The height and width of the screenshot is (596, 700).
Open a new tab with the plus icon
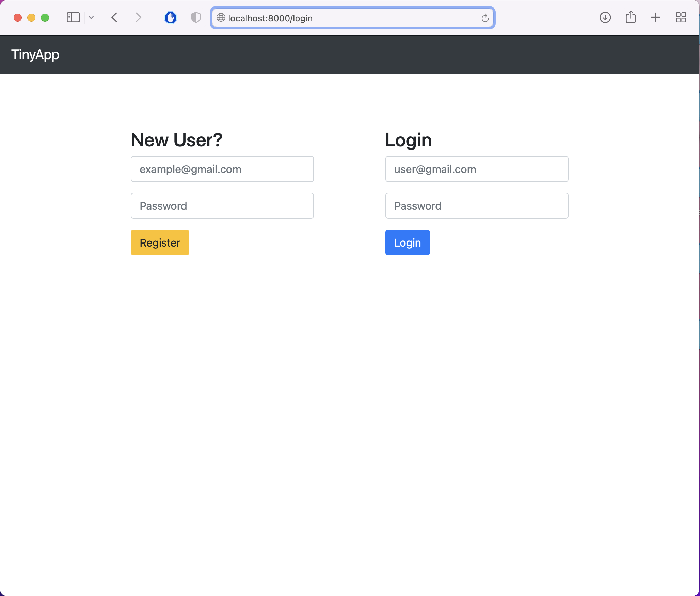click(x=655, y=18)
